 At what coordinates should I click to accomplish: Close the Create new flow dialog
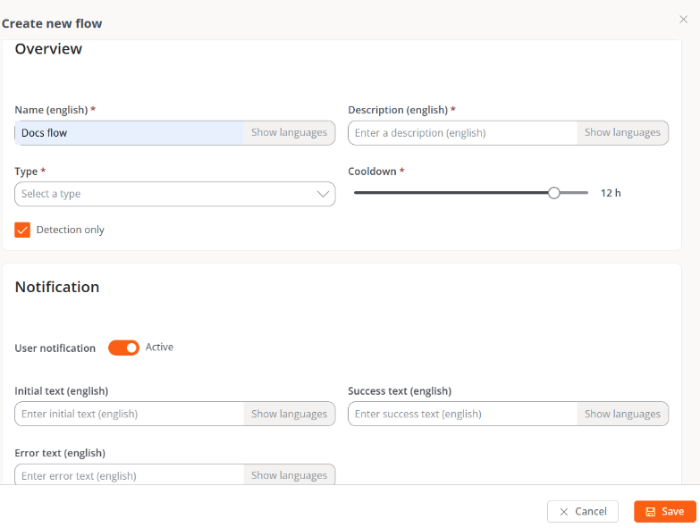[683, 19]
